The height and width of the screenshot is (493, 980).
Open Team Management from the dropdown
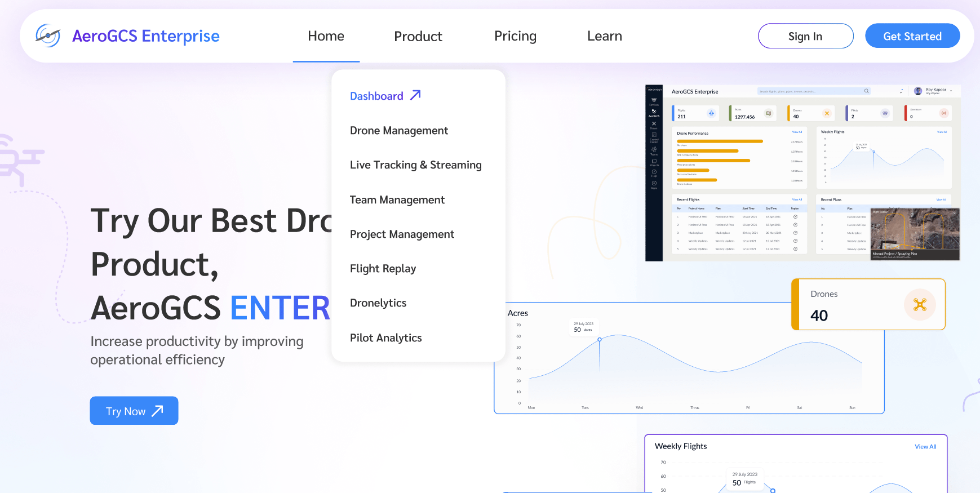point(397,199)
